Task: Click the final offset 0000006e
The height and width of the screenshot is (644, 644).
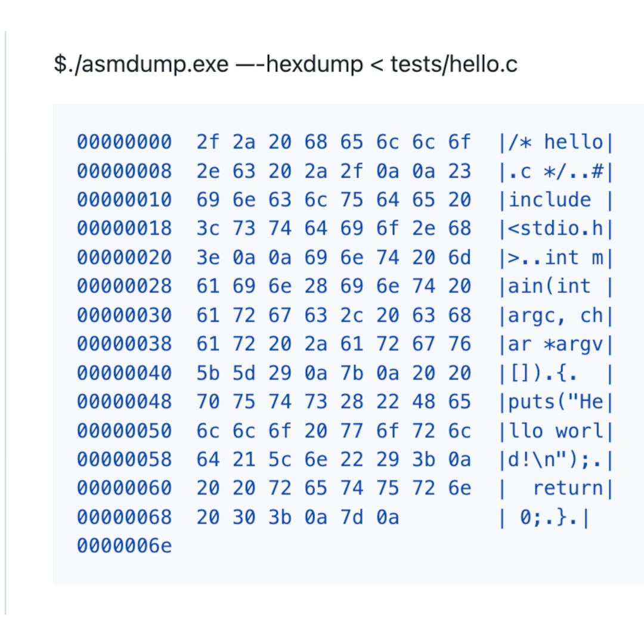Action: [x=125, y=546]
